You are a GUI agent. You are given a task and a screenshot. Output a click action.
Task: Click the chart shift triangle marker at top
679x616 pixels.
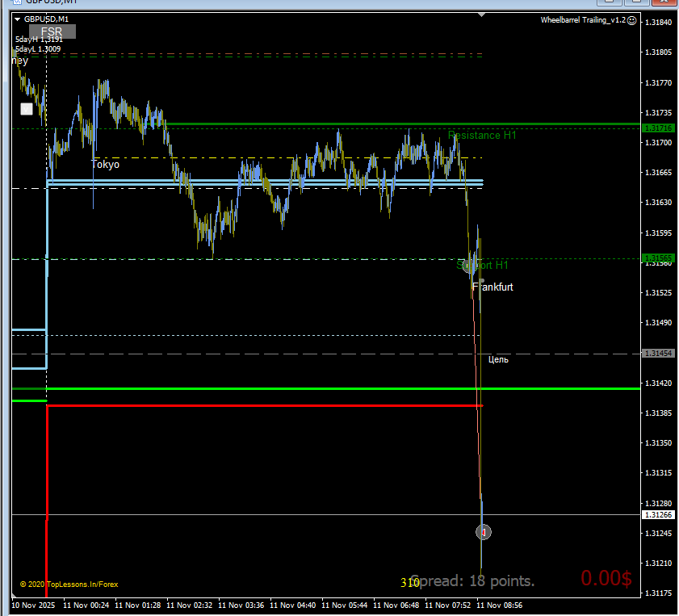[481, 15]
